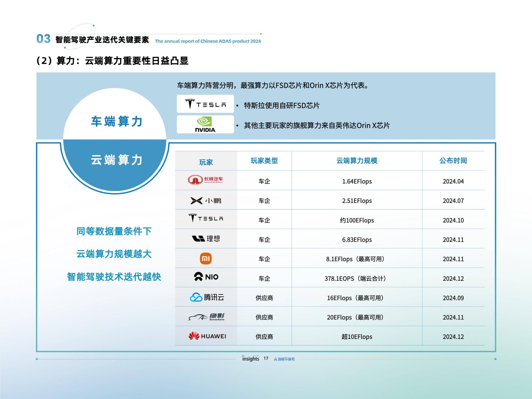
Task: Click the 智能驾驶产业迭代关键要素 heading
Action: (102, 40)
